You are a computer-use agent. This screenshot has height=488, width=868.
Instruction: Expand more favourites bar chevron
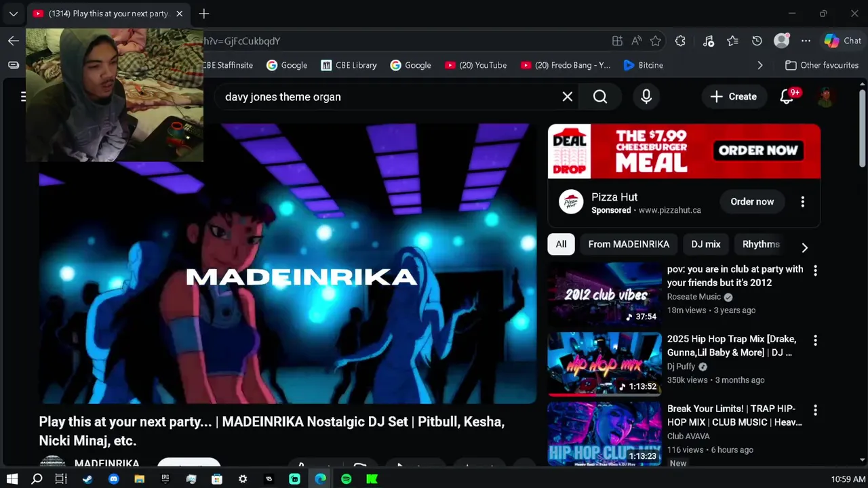(x=760, y=65)
